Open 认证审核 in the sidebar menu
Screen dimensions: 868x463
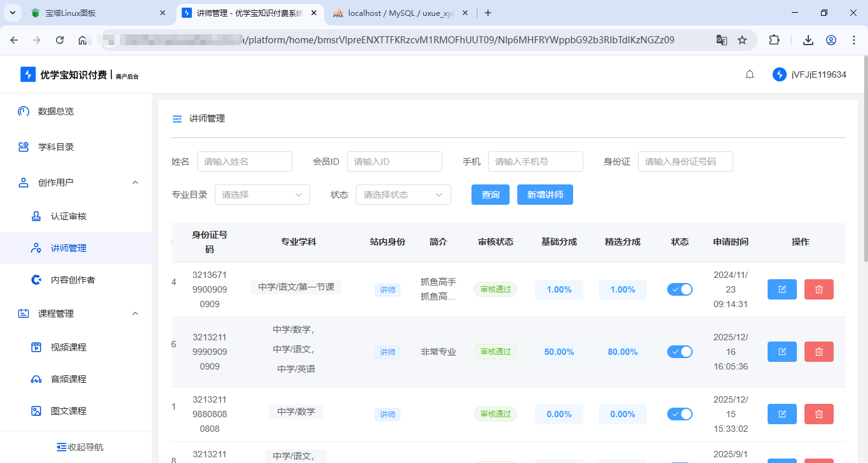[68, 216]
